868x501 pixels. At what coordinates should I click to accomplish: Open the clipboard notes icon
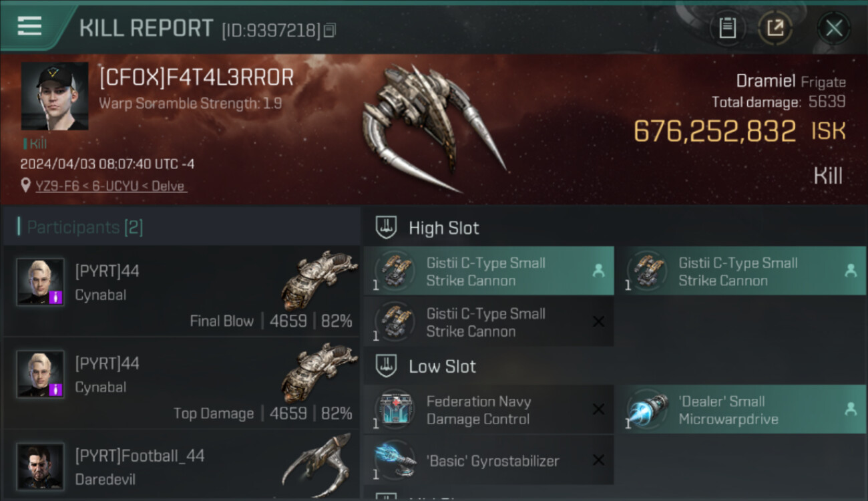click(727, 28)
